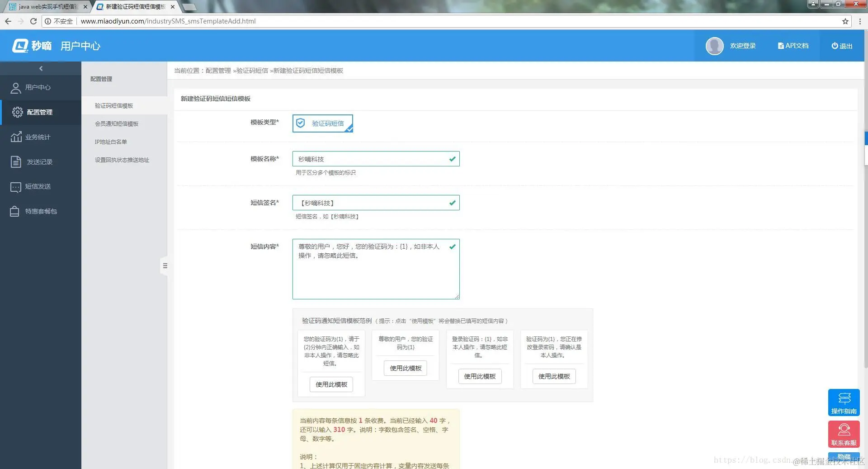The height and width of the screenshot is (469, 868).
Task: Use template starting with 登录验证码：{1}
Action: [480, 376]
